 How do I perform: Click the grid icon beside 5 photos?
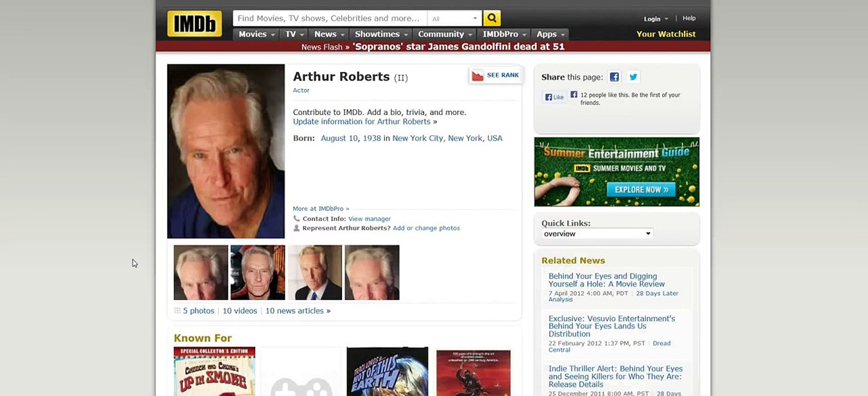click(177, 311)
